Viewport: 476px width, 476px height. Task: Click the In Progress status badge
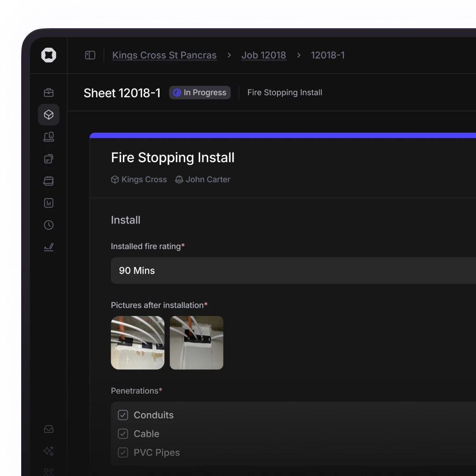point(200,93)
